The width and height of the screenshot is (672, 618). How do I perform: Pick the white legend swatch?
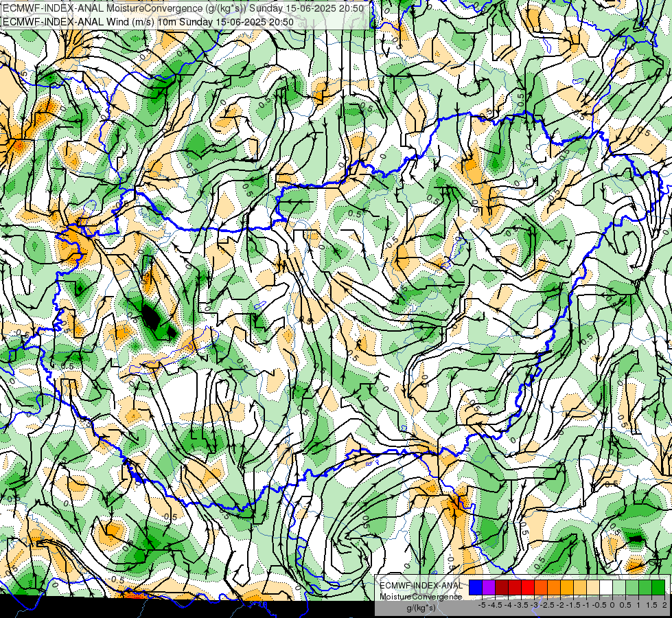606,587
